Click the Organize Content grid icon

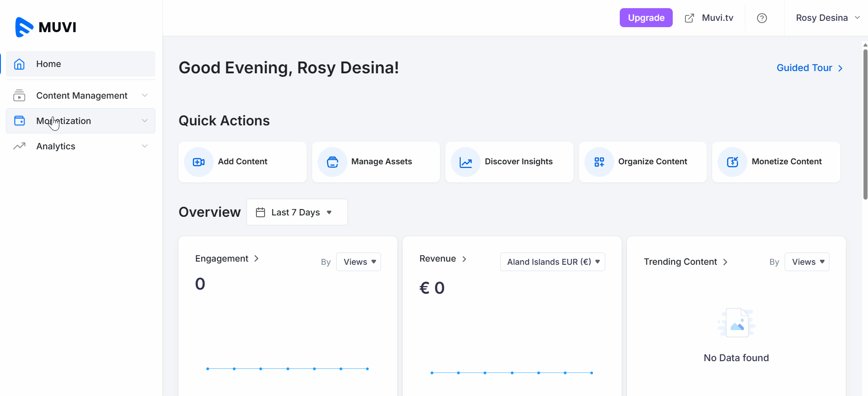coord(599,162)
